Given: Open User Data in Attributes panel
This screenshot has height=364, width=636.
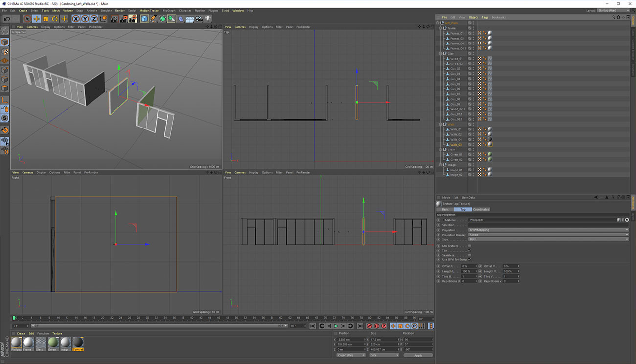Looking at the screenshot, I should coord(468,198).
